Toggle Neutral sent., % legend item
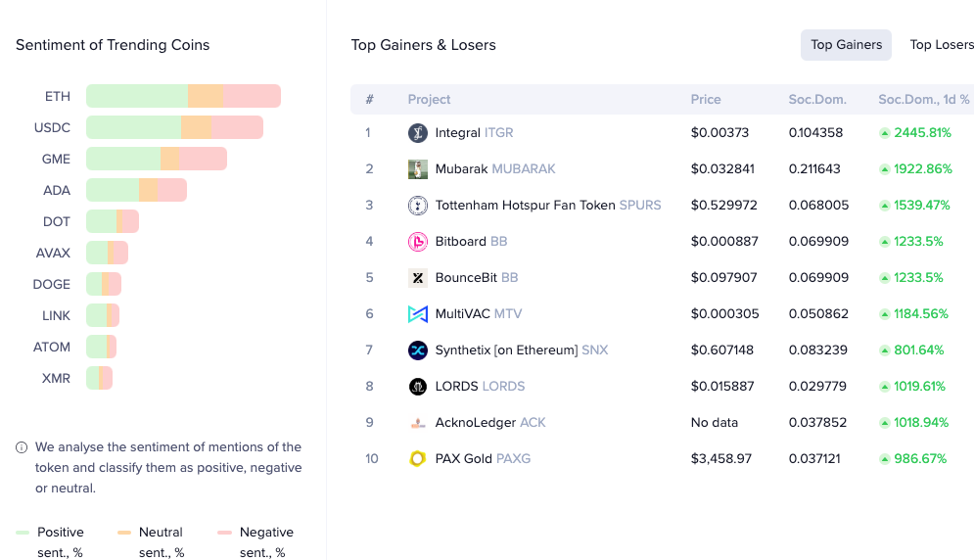 coord(151,542)
